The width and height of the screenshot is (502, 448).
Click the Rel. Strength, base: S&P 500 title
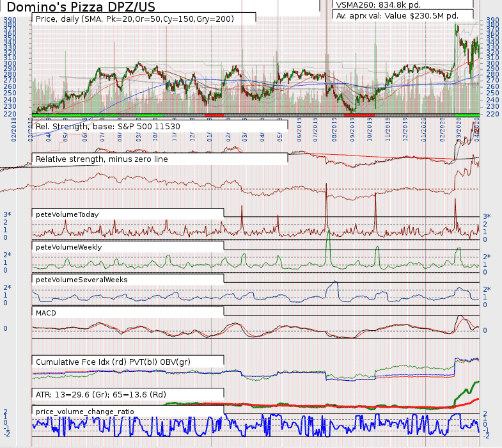coord(108,126)
